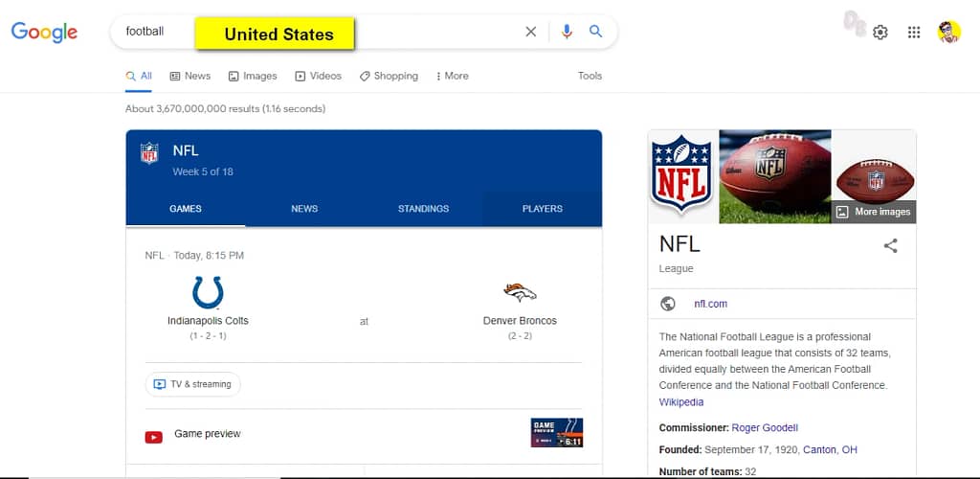Click the YouTube icon beside Game preview
This screenshot has width=980, height=479.
[154, 437]
